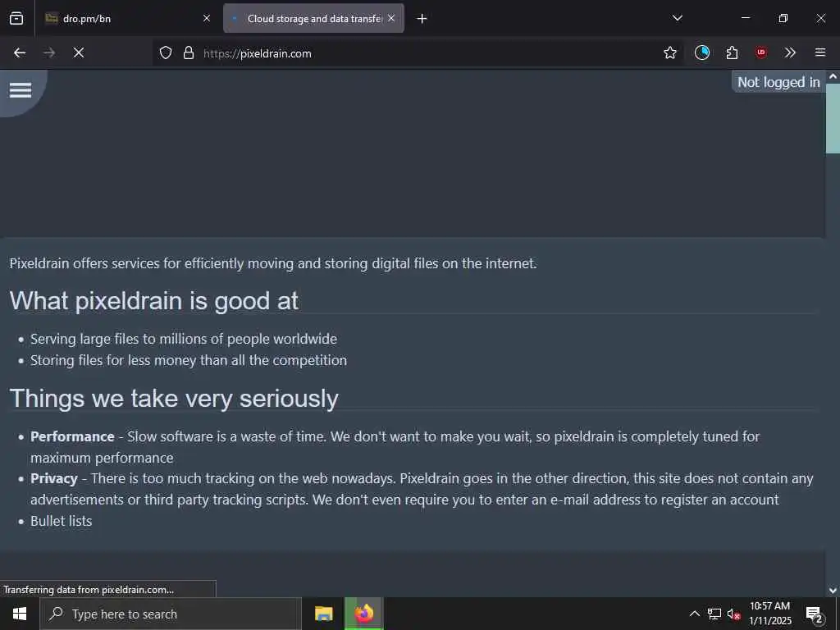Select Cloud storage and data transfer tab
840x630 pixels.
click(x=314, y=18)
